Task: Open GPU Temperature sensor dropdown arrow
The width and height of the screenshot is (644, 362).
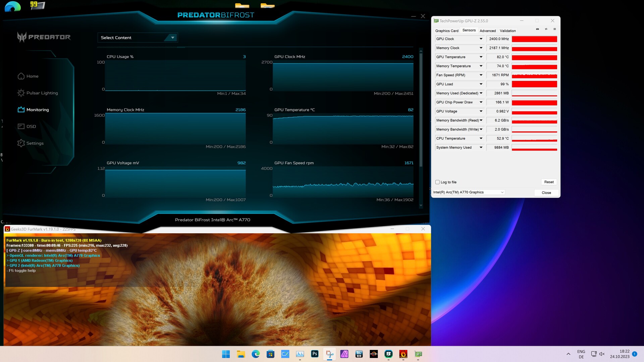Action: pos(481,57)
